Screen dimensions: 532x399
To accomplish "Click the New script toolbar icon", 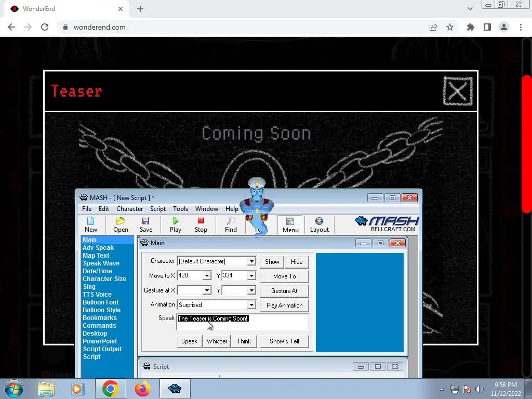I will 90,224.
